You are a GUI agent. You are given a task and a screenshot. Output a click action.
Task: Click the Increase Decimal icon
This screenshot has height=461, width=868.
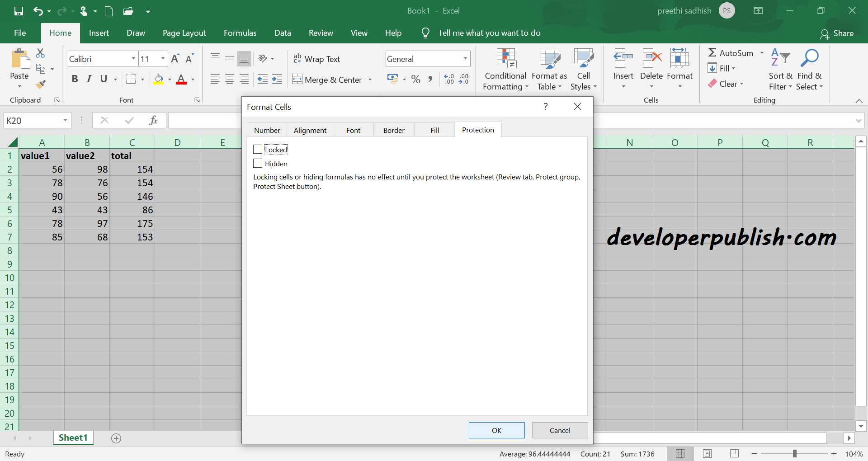[x=449, y=79]
